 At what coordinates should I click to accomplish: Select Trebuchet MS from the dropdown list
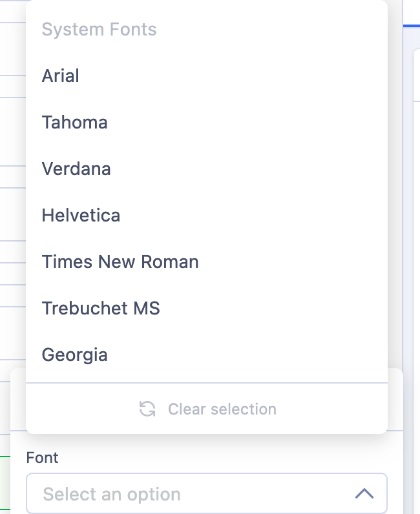(x=101, y=309)
